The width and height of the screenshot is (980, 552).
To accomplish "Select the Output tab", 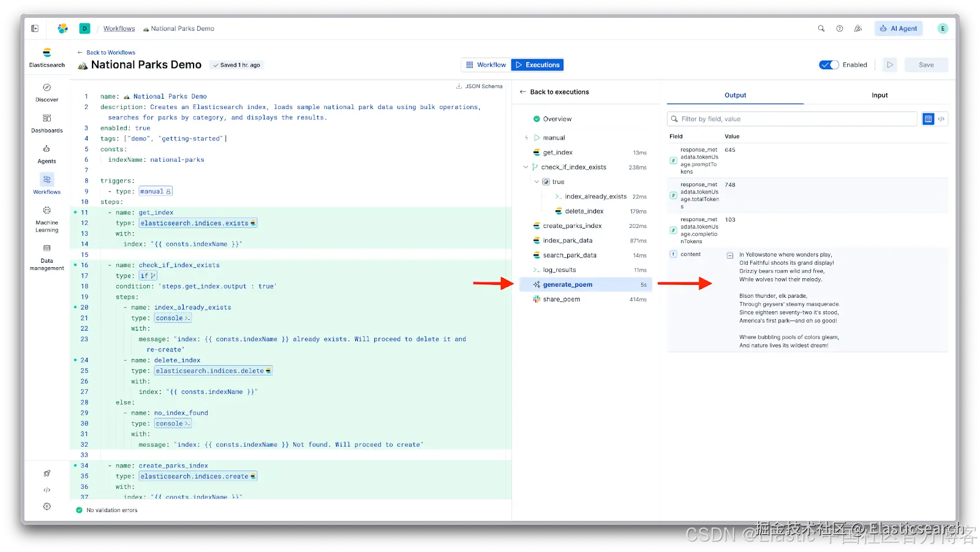I will [735, 96].
